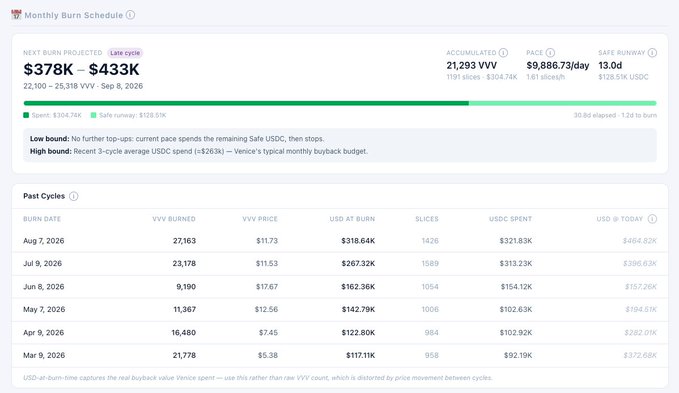
Task: Show info for the Accumulated metric
Action: tap(503, 53)
